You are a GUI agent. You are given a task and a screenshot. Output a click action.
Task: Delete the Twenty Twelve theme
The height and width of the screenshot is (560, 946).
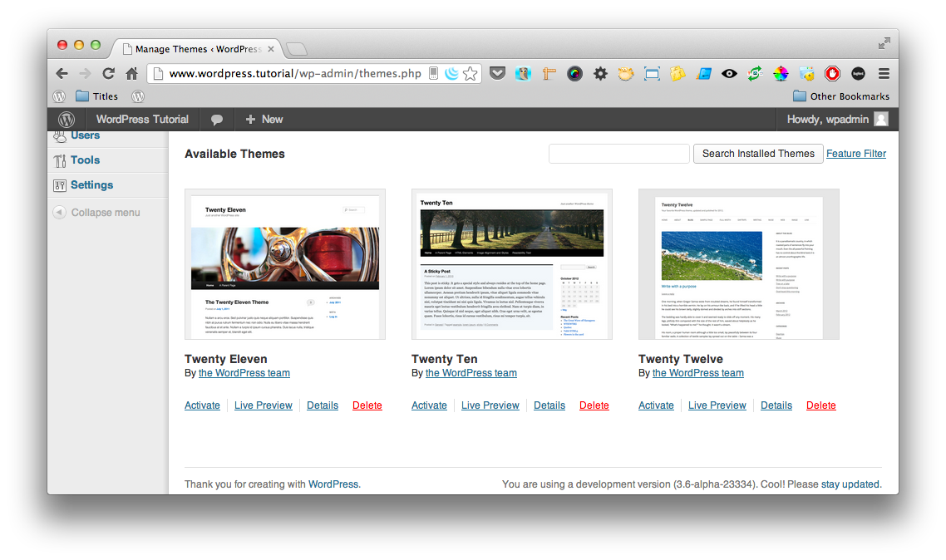coord(820,405)
